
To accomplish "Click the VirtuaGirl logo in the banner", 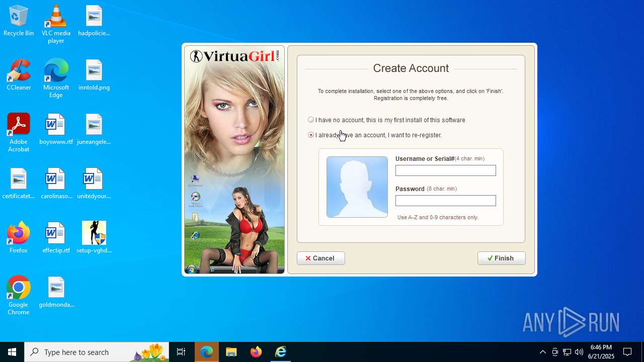I will (x=234, y=56).
